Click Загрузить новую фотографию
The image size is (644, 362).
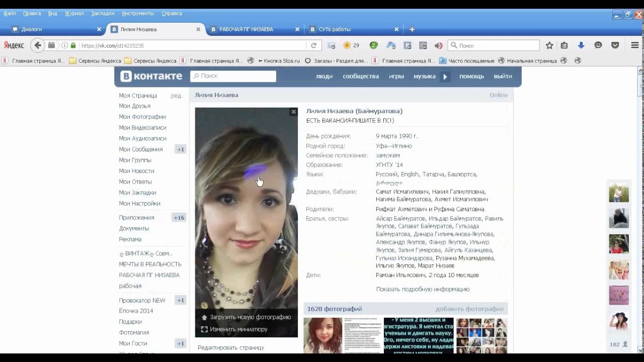click(x=246, y=317)
